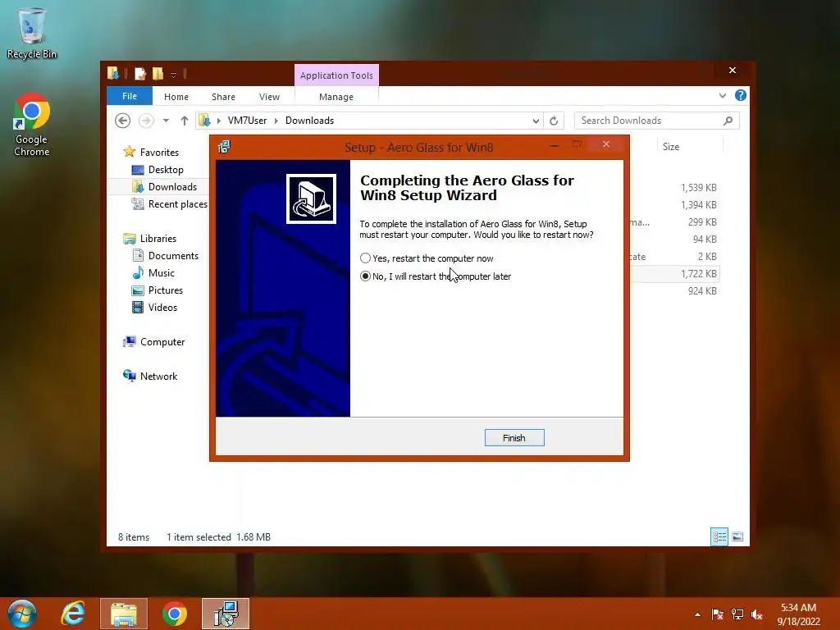Viewport: 840px width, 630px height.
Task: Open Pictures library
Action: coord(166,290)
